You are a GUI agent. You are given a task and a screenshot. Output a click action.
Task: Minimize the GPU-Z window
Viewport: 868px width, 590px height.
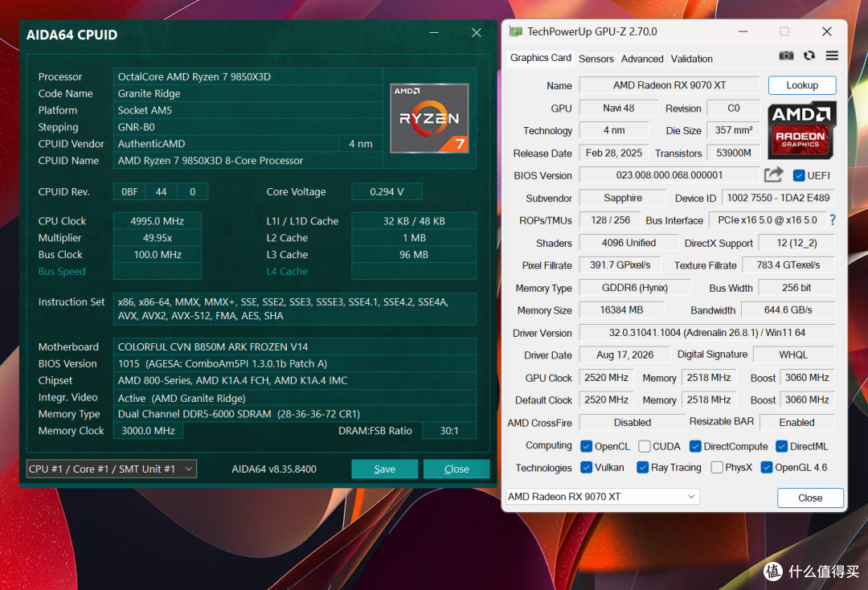pos(743,31)
